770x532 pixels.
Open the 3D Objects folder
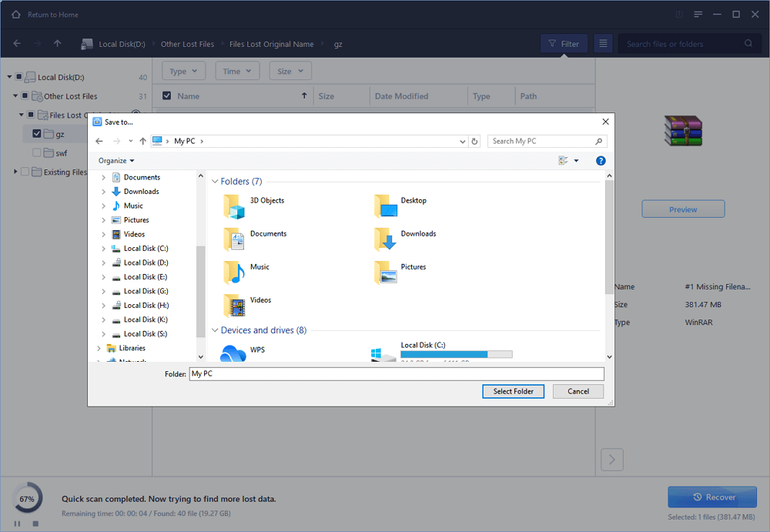(234, 206)
